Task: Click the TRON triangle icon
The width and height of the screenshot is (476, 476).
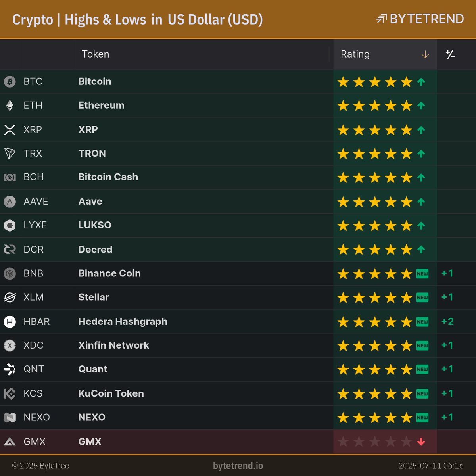Action: (10, 154)
